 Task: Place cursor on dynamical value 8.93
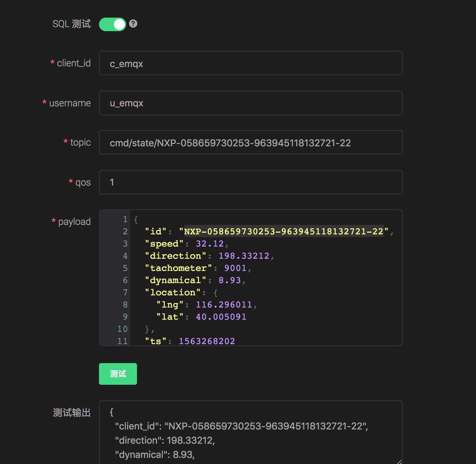(230, 280)
